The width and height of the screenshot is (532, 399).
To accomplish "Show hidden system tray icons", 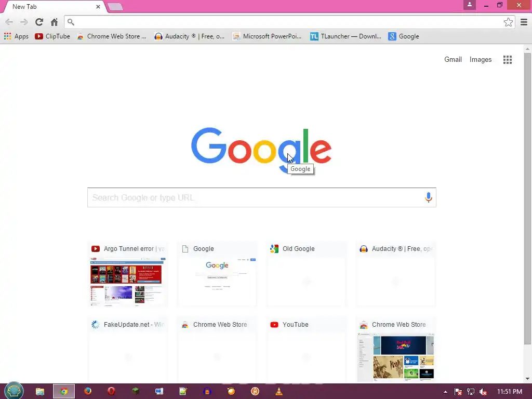I will (x=445, y=392).
